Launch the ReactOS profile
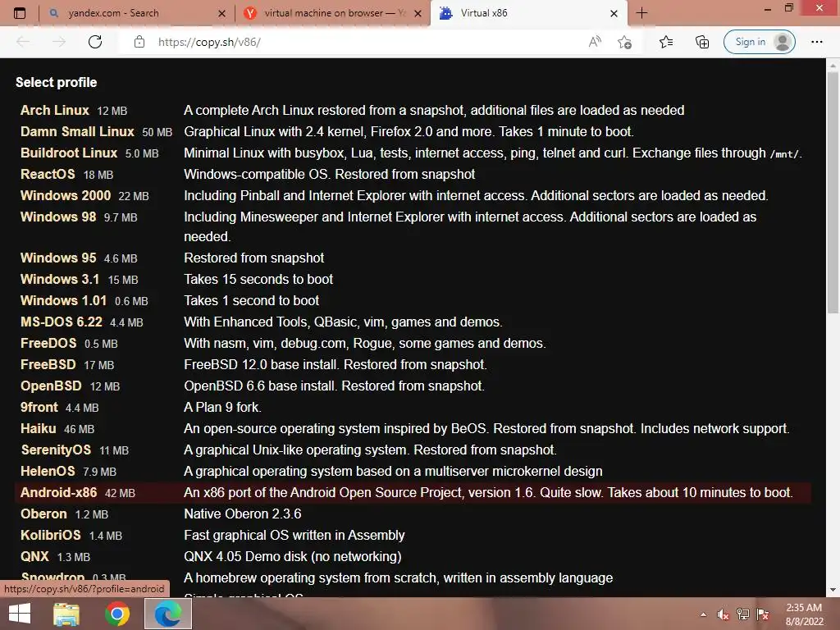 click(48, 175)
